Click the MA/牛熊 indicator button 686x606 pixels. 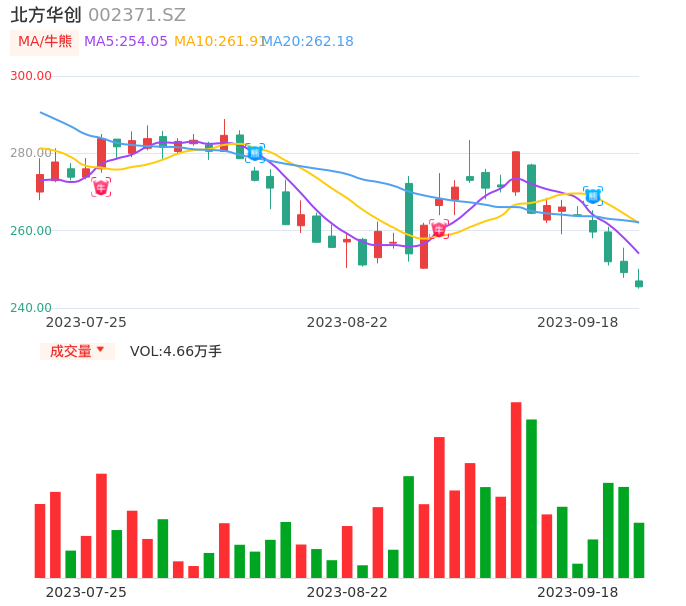coord(45,42)
